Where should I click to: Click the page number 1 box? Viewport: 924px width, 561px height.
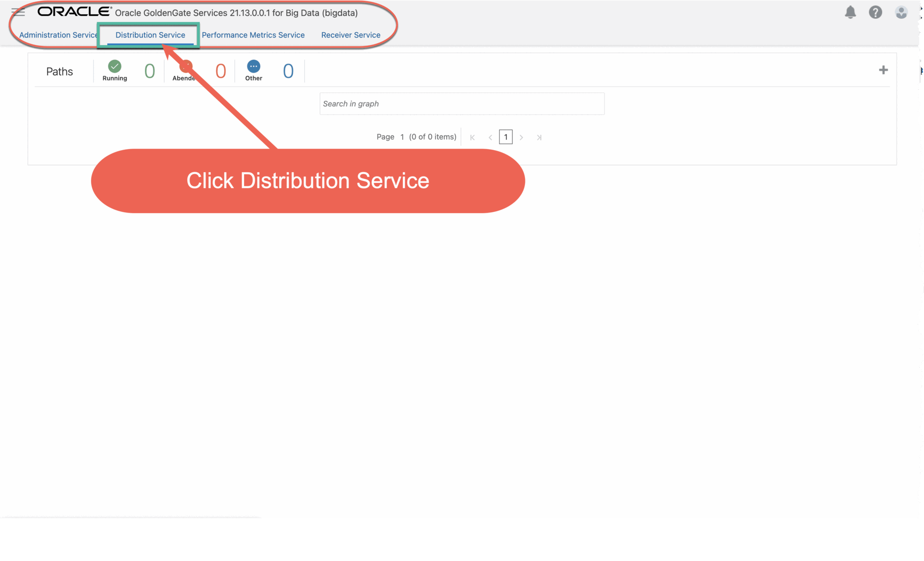click(506, 137)
